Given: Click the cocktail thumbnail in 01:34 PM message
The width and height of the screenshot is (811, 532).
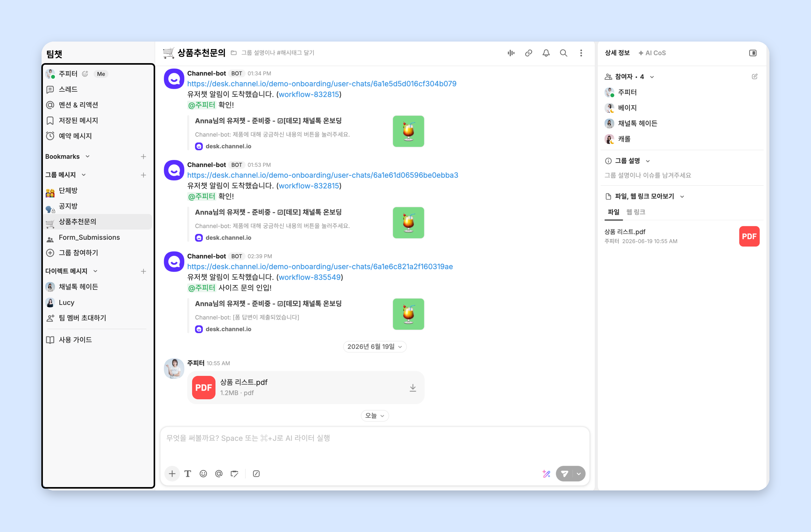Looking at the screenshot, I should click(408, 131).
